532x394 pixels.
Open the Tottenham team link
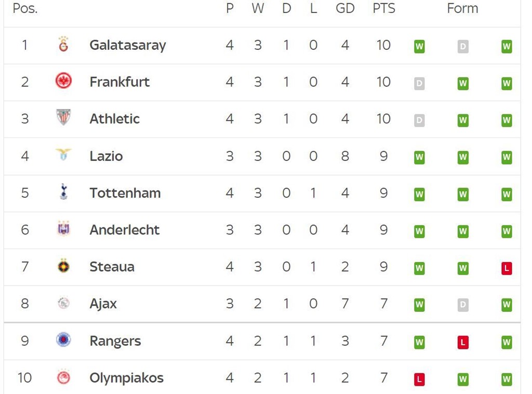(125, 193)
